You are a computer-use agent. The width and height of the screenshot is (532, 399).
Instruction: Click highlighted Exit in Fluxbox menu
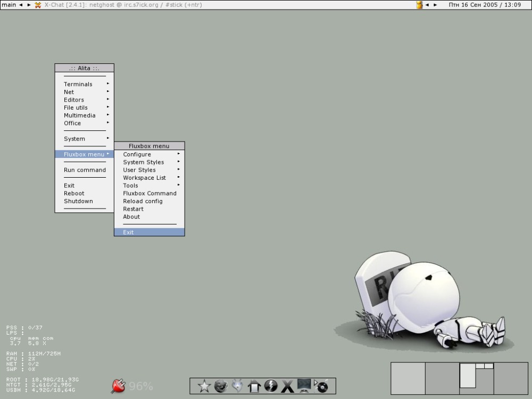[149, 232]
